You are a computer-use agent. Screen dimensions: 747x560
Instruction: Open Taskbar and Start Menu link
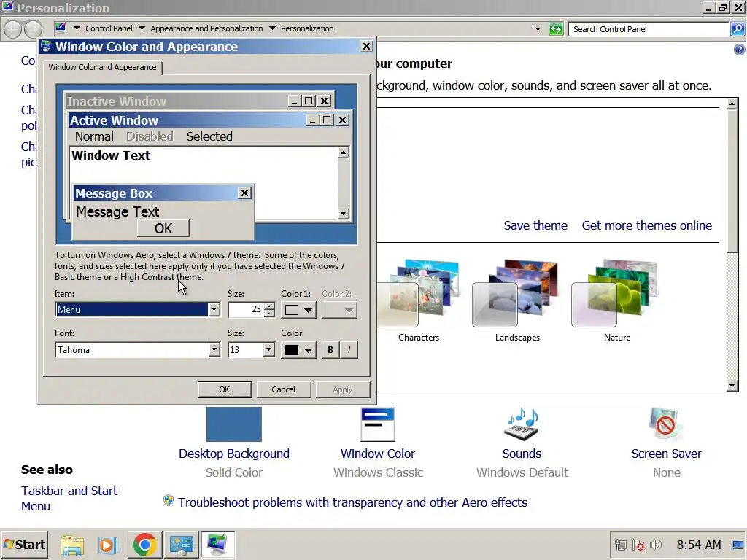(x=69, y=498)
